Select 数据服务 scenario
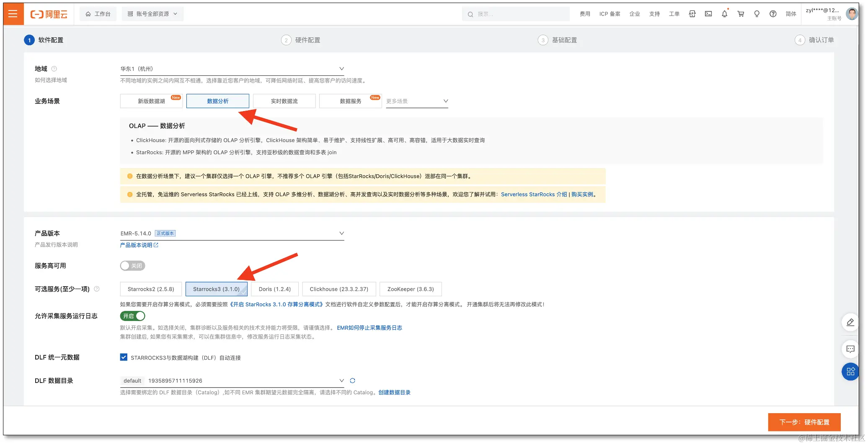Viewport: 868px width, 445px height. tap(350, 101)
